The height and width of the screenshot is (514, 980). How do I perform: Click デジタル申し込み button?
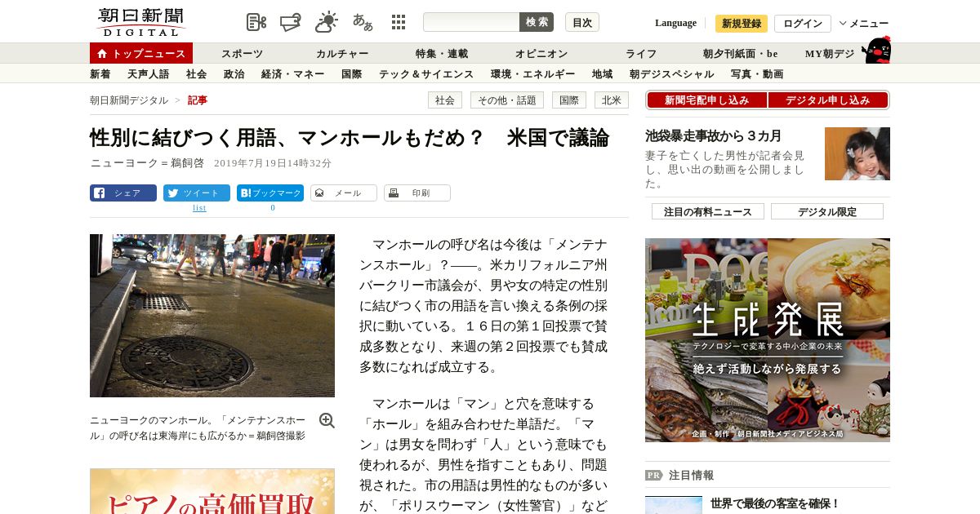tap(828, 100)
